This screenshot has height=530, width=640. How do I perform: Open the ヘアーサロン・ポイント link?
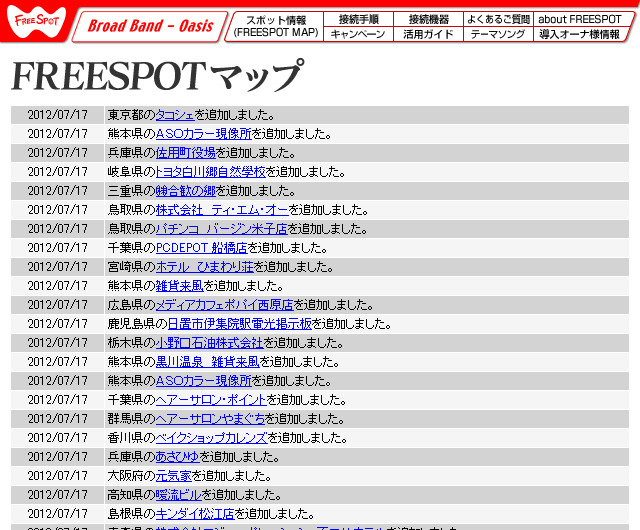click(211, 400)
